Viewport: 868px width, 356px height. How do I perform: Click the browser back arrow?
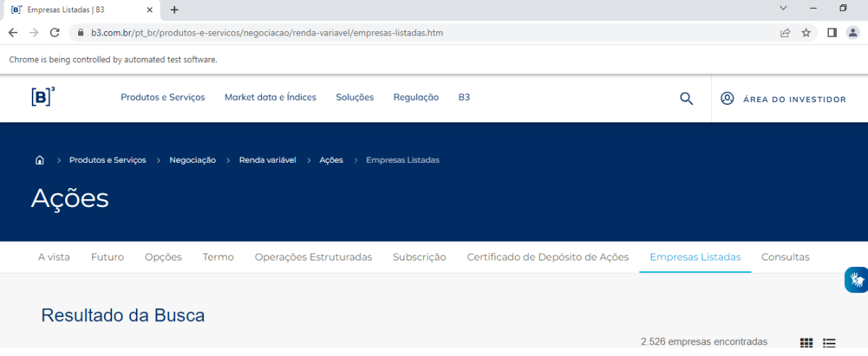13,33
